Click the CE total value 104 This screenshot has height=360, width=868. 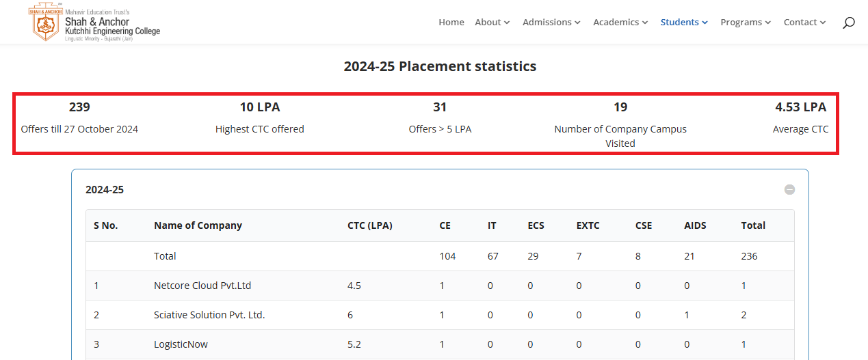point(447,256)
